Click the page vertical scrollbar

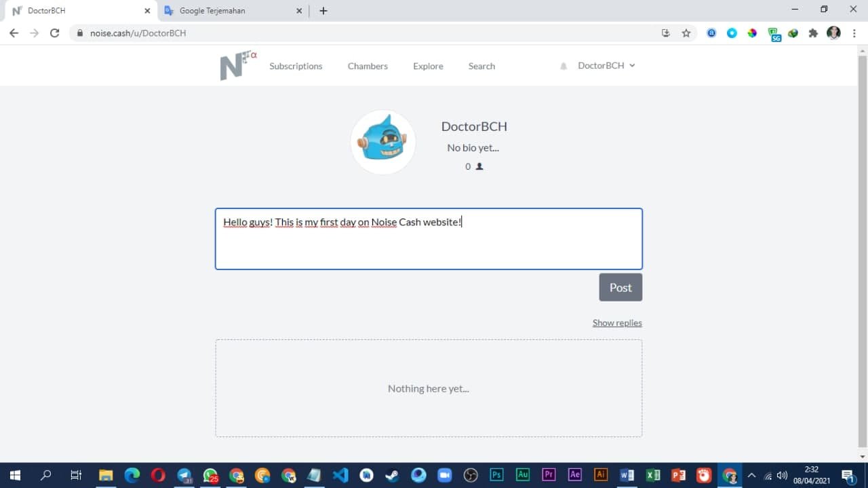(x=862, y=251)
